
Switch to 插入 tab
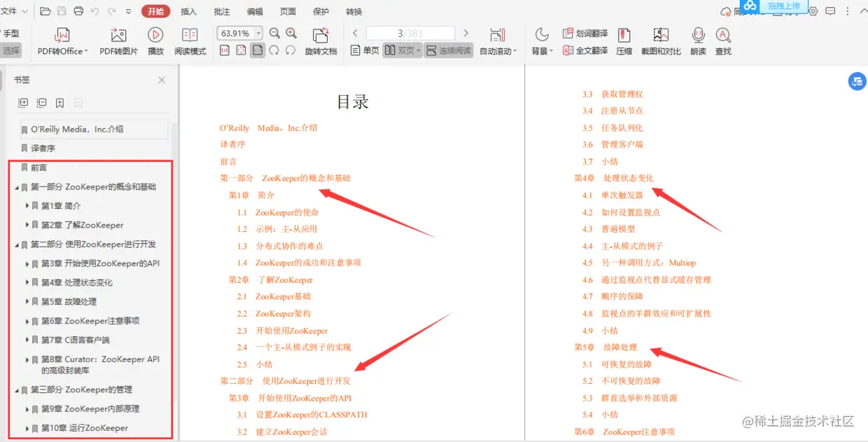189,12
